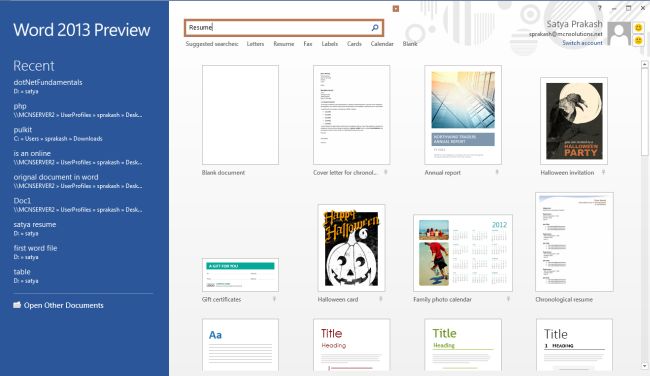Screen dimensions: 650x376
Task: Click the folder icon beside Open Other Documents
Action: pyautogui.click(x=17, y=305)
